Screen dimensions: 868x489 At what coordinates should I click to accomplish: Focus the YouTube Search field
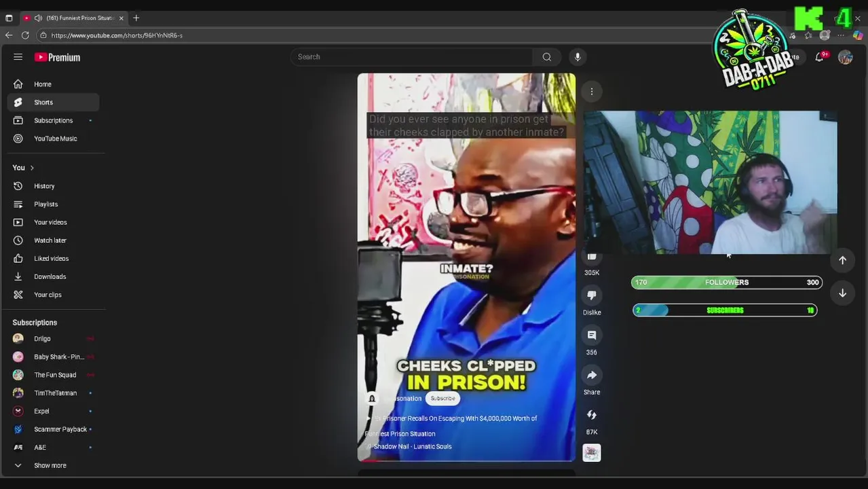[x=411, y=57]
